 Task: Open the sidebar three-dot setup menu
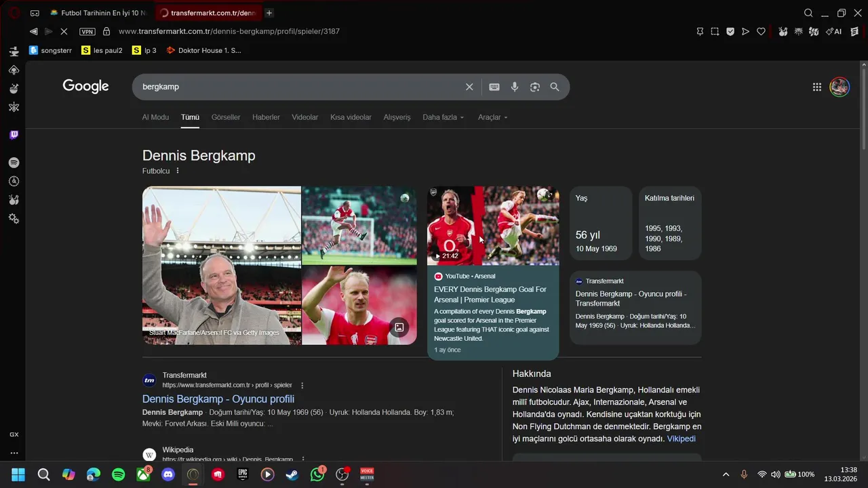tap(14, 453)
